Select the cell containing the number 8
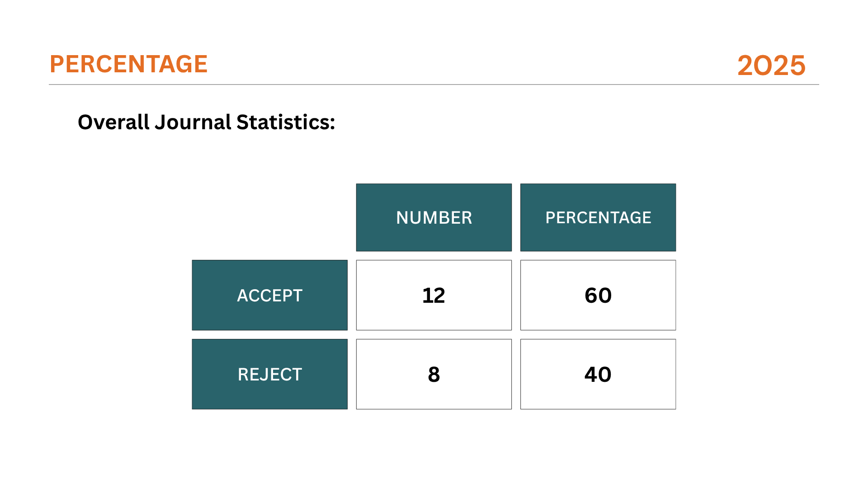 click(434, 374)
